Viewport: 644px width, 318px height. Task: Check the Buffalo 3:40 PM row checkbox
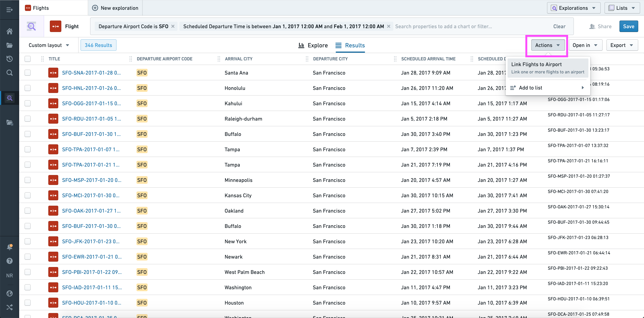(x=28, y=134)
